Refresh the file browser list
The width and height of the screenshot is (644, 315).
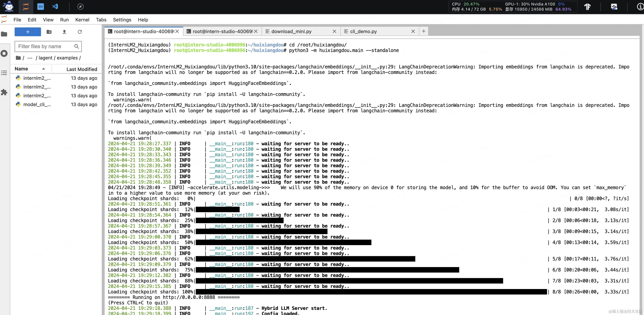80,32
